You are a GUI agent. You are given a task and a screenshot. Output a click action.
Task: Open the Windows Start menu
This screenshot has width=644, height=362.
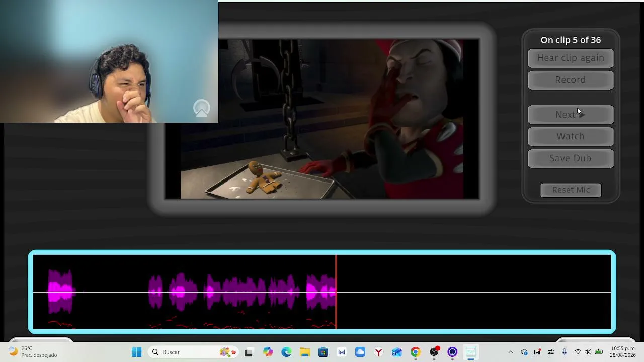tap(136, 352)
